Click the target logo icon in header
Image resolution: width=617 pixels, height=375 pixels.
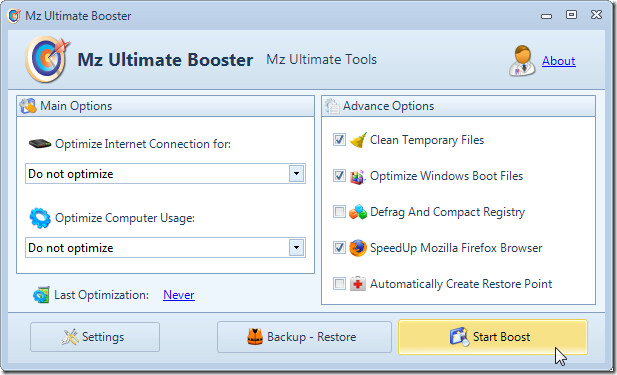(47, 59)
